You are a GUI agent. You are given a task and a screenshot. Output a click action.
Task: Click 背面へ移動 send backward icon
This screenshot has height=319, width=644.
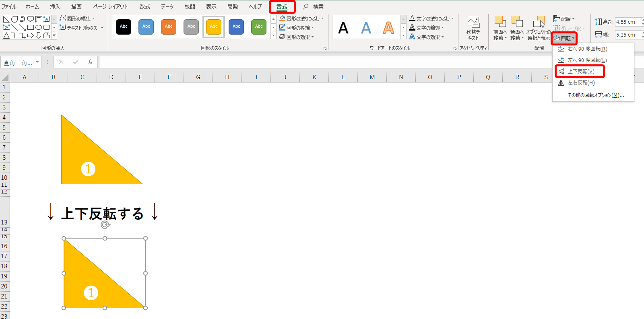coord(517,21)
